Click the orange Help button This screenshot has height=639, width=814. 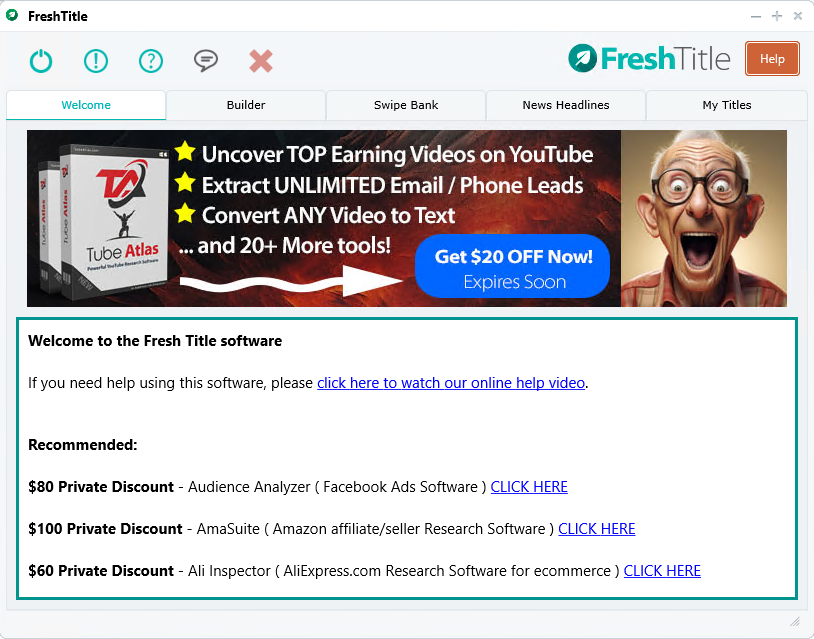pyautogui.click(x=772, y=59)
